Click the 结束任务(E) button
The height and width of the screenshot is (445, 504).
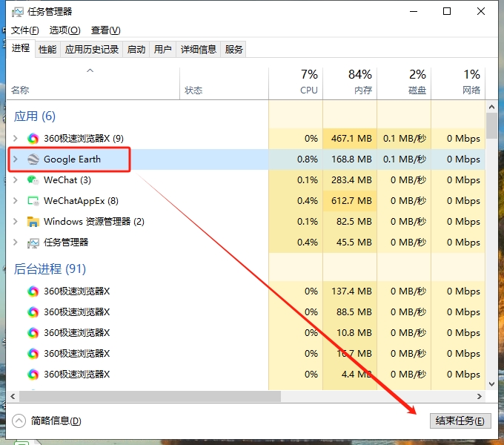[x=460, y=421]
